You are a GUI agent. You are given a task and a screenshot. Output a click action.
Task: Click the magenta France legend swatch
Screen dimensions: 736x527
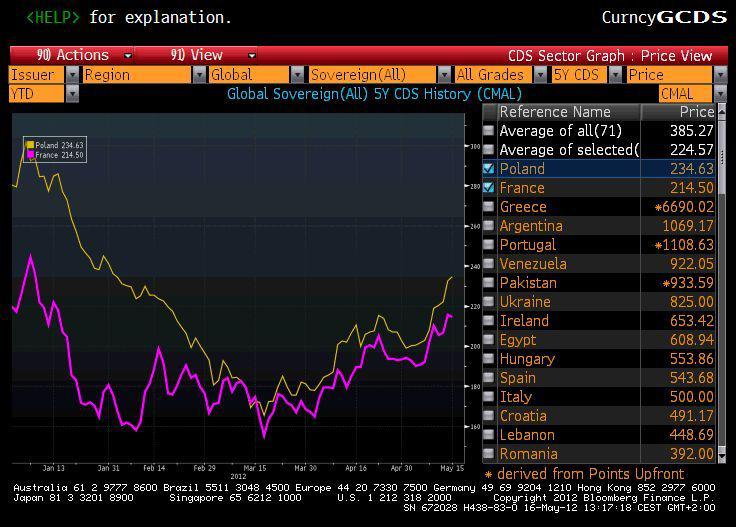31,155
